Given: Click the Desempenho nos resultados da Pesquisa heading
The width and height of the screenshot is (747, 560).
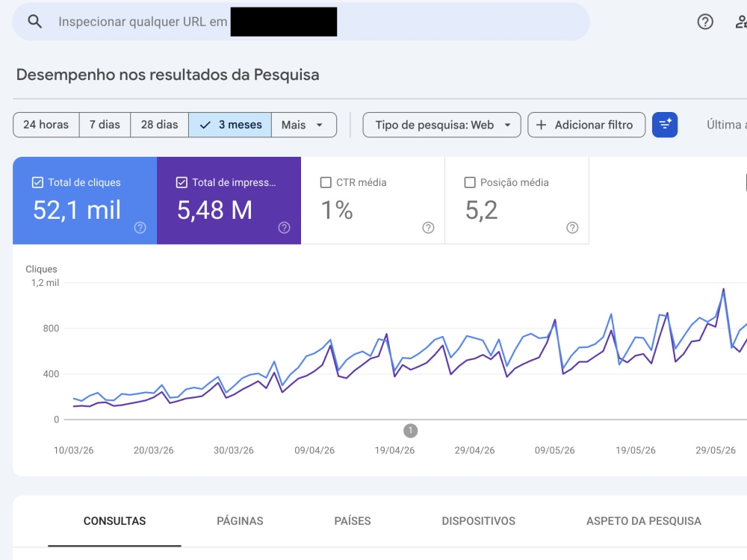Looking at the screenshot, I should (167, 75).
